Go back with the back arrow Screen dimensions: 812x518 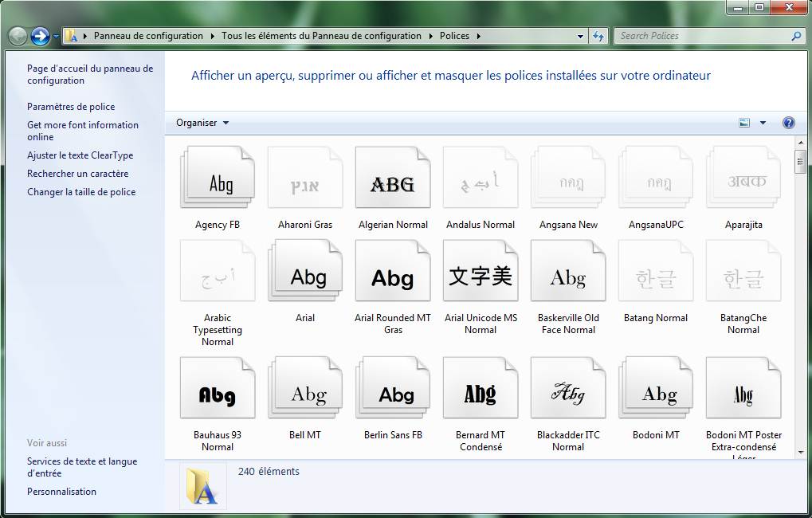(18, 36)
